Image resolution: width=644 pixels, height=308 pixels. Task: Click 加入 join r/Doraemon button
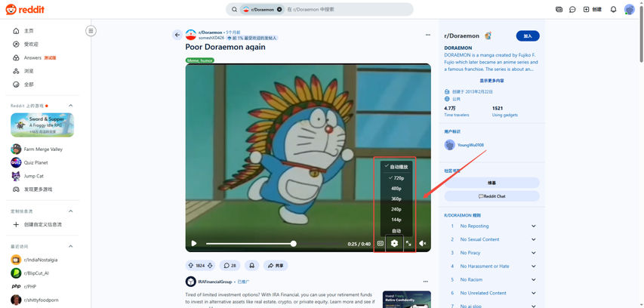[x=528, y=36]
